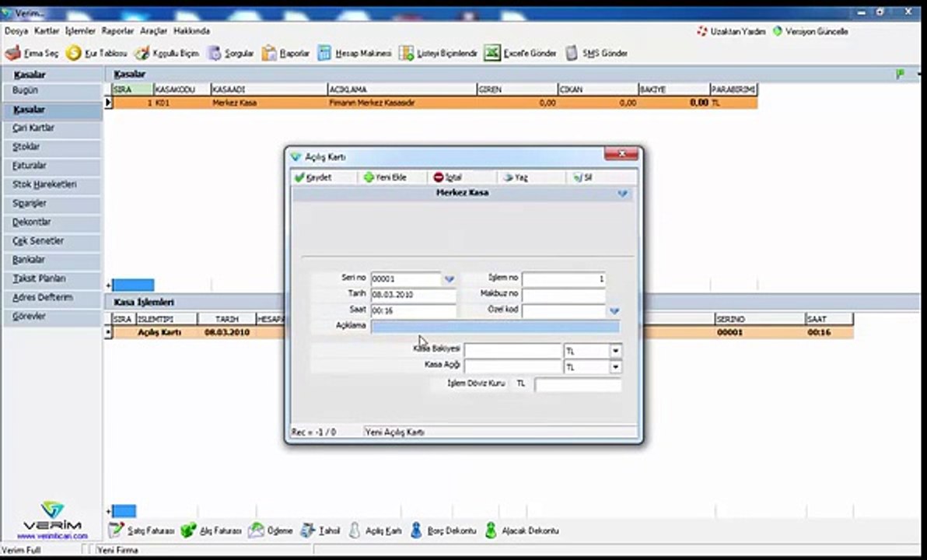Click İptal red icon in dialog
The image size is (927, 560).
pos(438,177)
